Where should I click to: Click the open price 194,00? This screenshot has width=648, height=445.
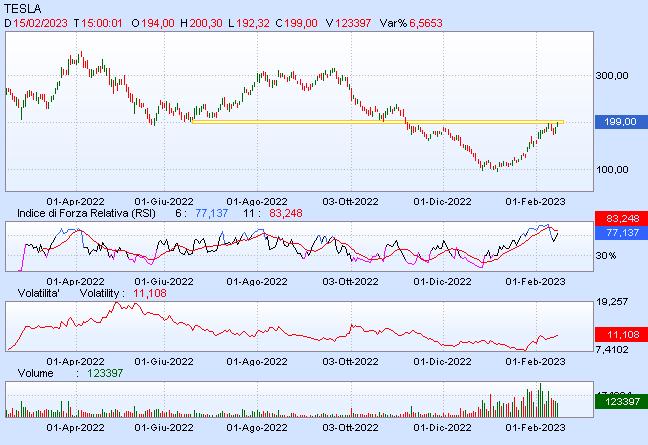pos(158,23)
